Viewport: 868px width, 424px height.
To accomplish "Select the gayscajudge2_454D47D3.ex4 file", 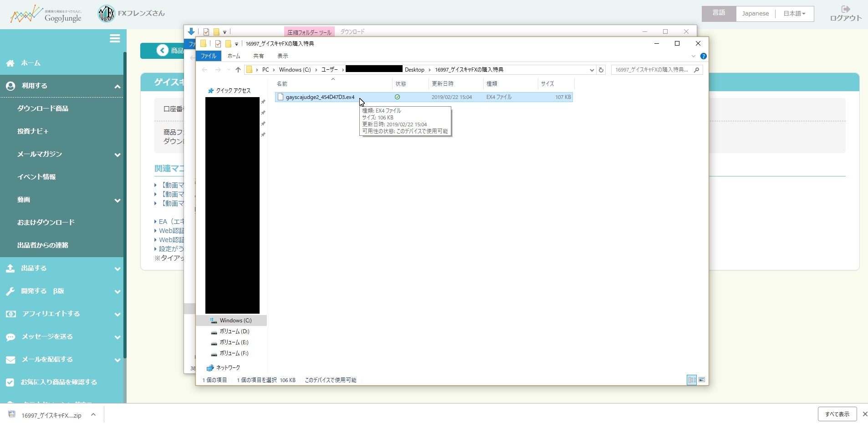I will click(320, 97).
